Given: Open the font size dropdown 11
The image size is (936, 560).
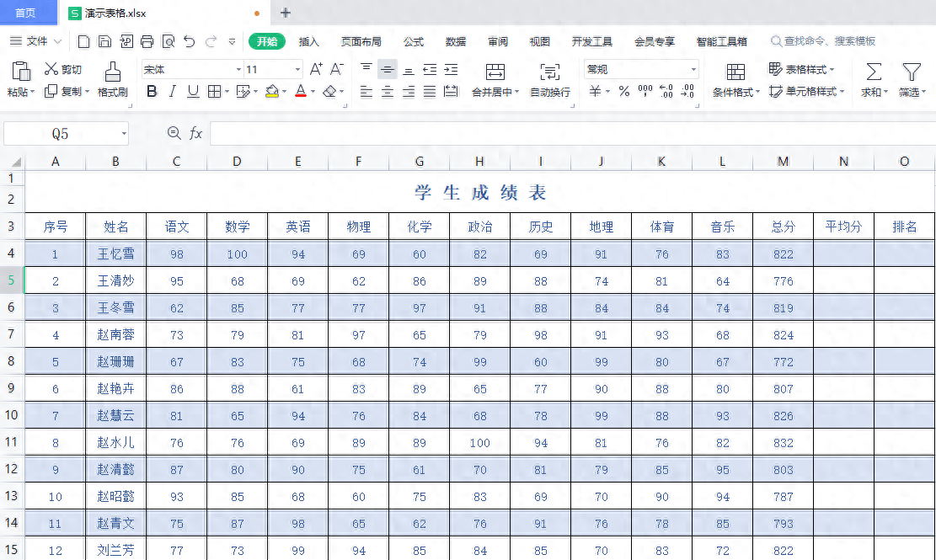Looking at the screenshot, I should click(297, 69).
